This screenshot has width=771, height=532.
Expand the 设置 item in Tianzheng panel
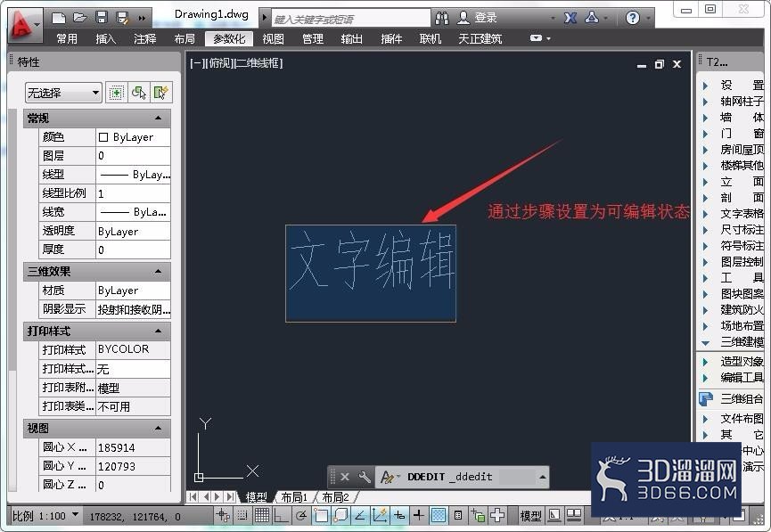pos(706,86)
